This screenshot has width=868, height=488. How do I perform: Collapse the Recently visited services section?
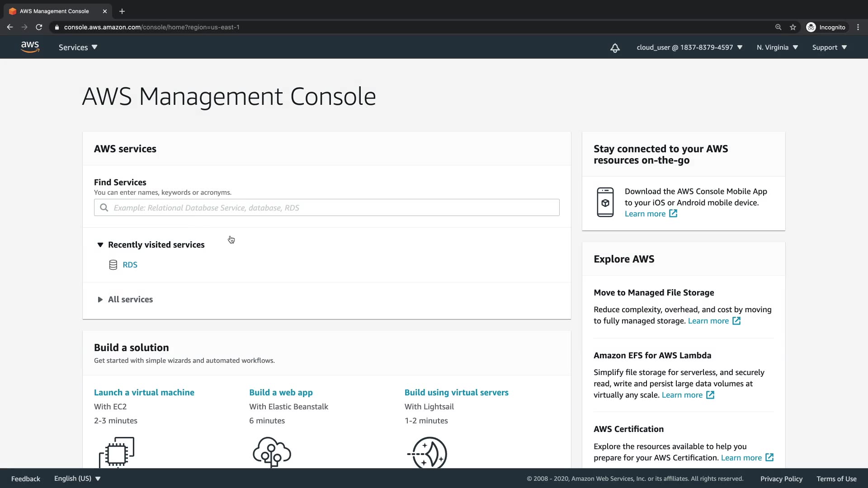[x=100, y=245]
